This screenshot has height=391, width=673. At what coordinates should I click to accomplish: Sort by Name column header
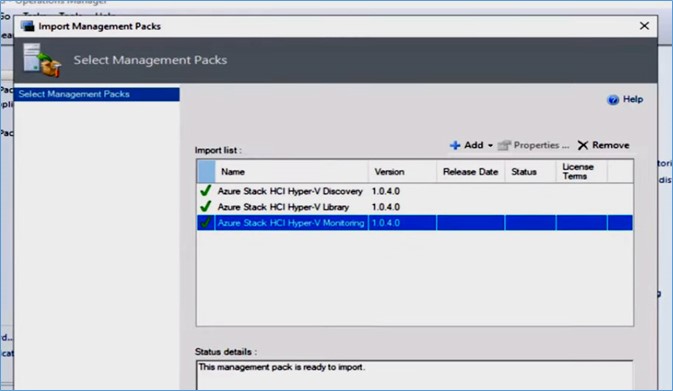point(292,172)
